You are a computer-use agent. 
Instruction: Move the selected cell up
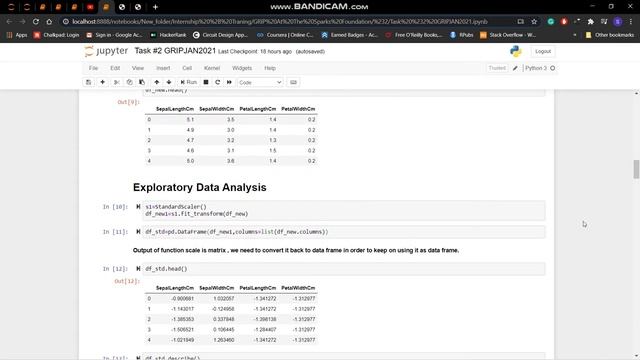click(x=156, y=82)
